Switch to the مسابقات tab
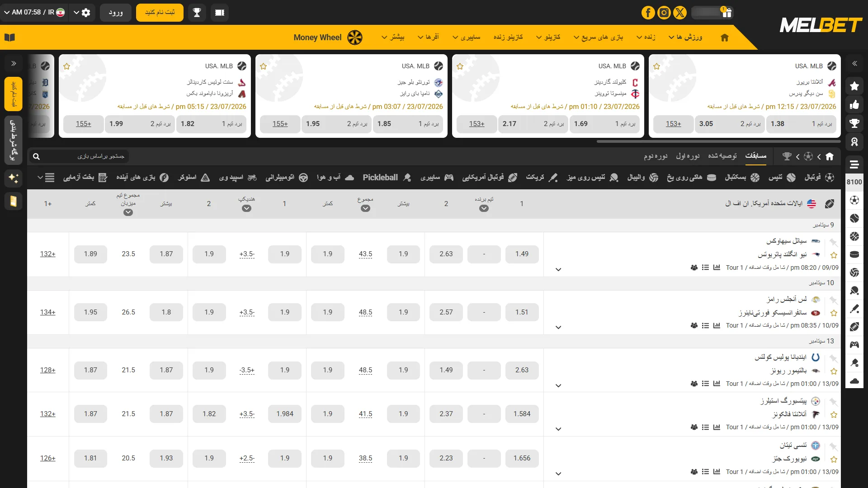The image size is (868, 488). (755, 156)
